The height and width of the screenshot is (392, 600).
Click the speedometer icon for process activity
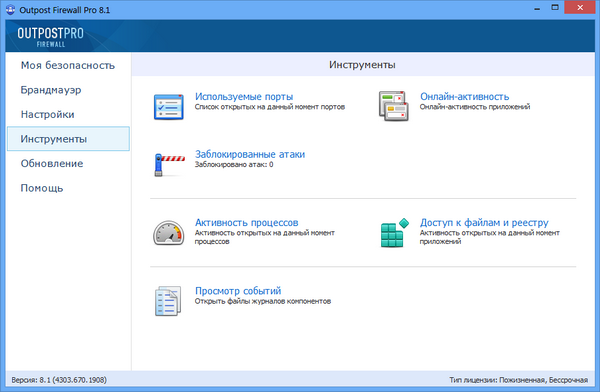click(x=168, y=233)
